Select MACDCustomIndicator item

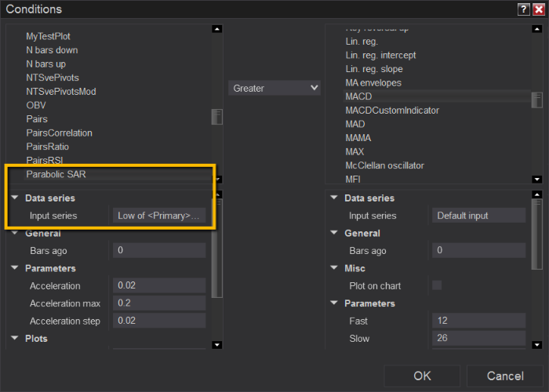[x=392, y=111]
